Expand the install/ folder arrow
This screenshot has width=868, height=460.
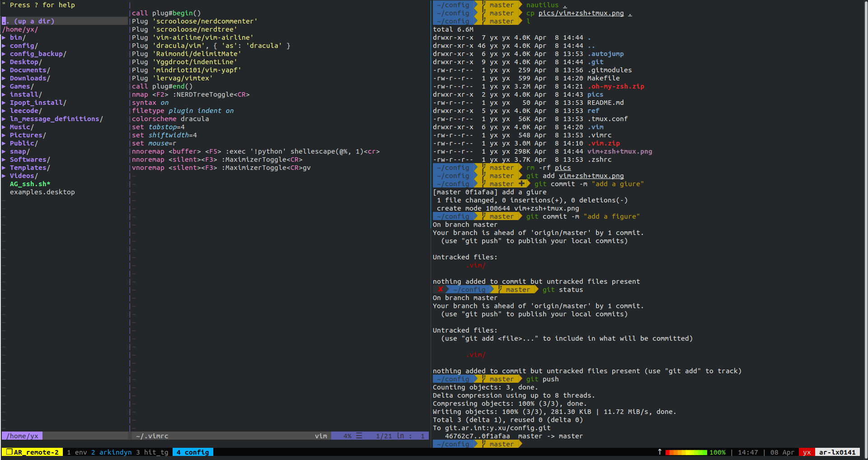click(x=4, y=94)
